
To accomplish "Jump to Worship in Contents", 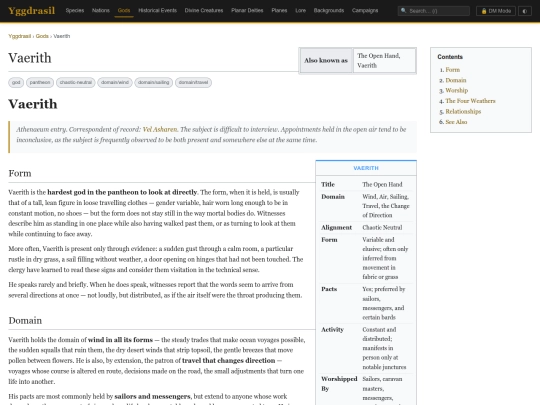I will pyautogui.click(x=457, y=90).
